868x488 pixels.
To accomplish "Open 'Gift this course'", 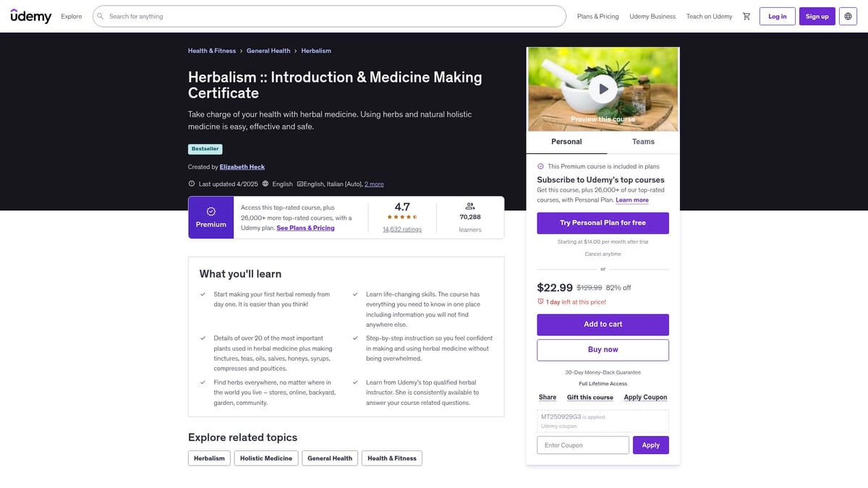I will [590, 397].
